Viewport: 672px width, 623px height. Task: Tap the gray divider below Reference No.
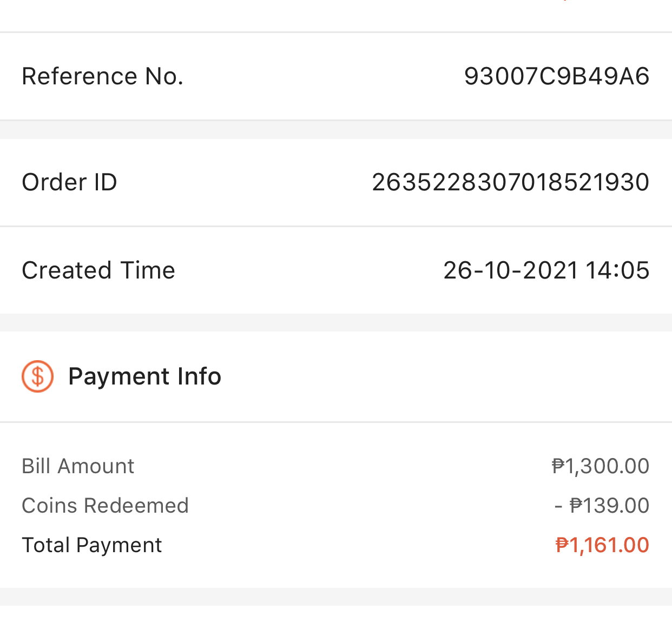click(x=336, y=130)
